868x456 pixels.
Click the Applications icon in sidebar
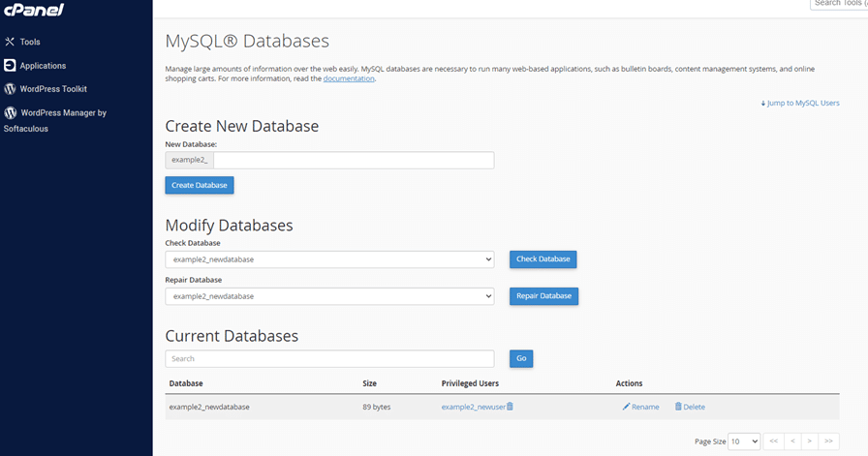pos(10,65)
